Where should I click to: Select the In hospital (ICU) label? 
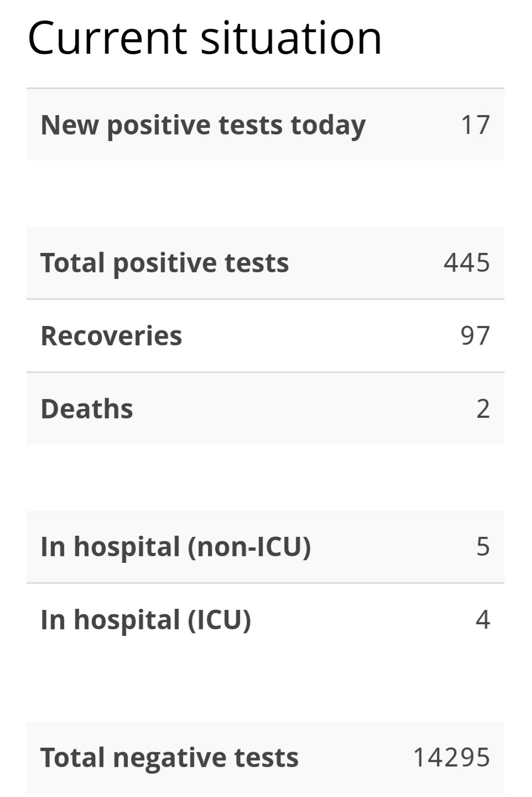point(146,620)
